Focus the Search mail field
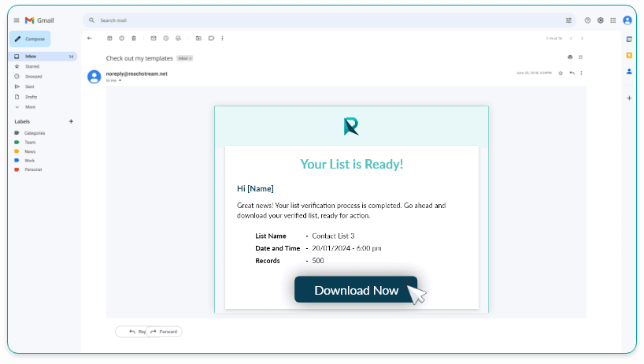This screenshot has width=644, height=364. tap(328, 20)
